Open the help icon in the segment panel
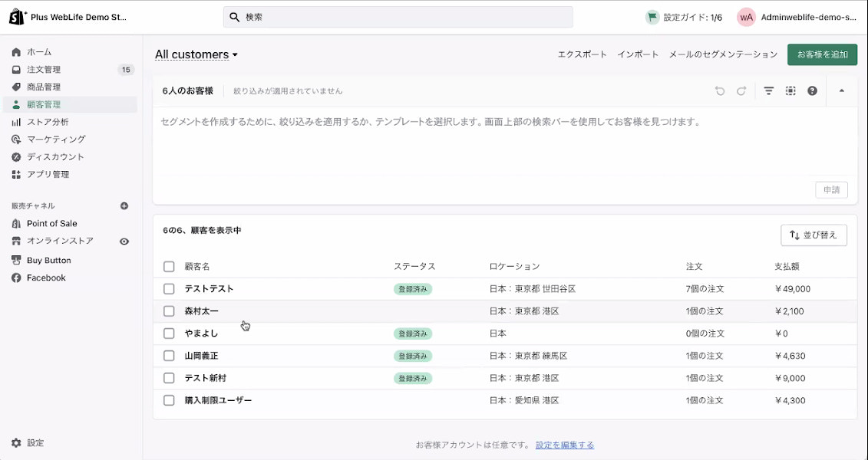The width and height of the screenshot is (868, 460). [812, 90]
